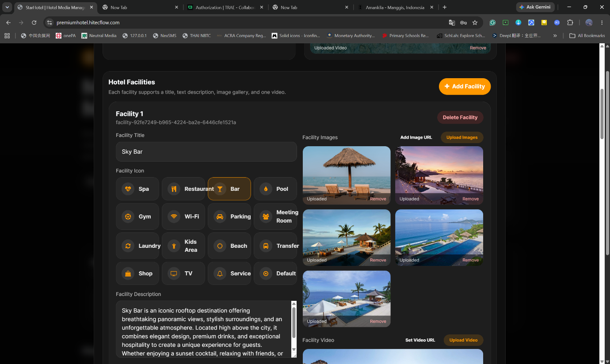The width and height of the screenshot is (610, 364).
Task: Click the Upload Video button
Action: [x=463, y=340]
